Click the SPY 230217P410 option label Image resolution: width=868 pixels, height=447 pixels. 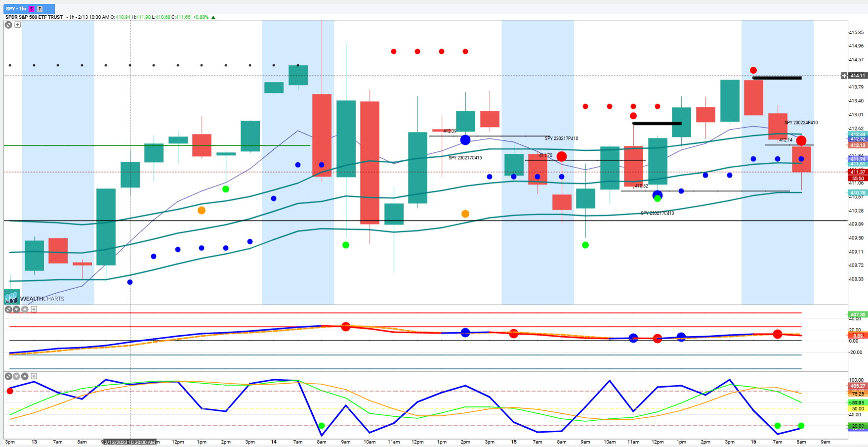561,138
